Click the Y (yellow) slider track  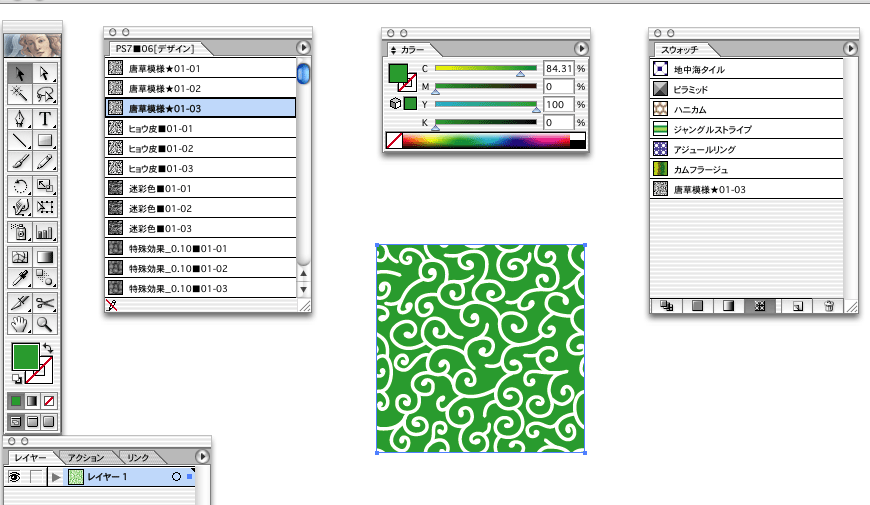point(486,104)
